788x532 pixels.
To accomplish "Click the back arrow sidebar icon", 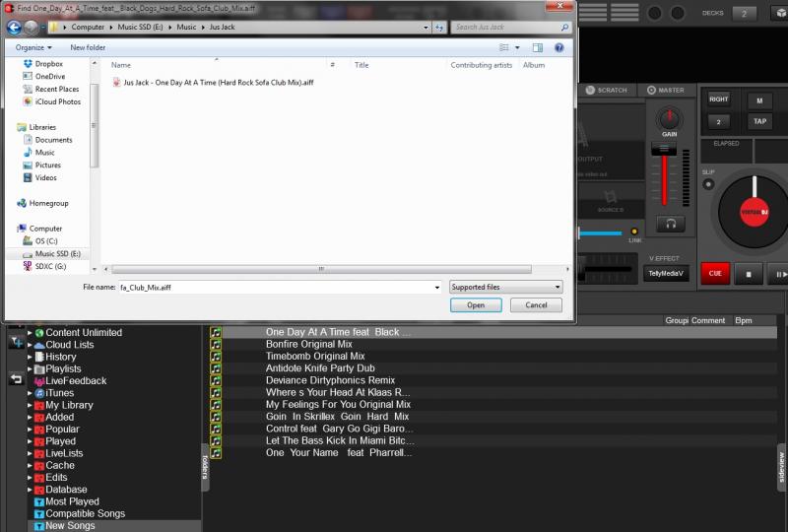I will pyautogui.click(x=17, y=379).
